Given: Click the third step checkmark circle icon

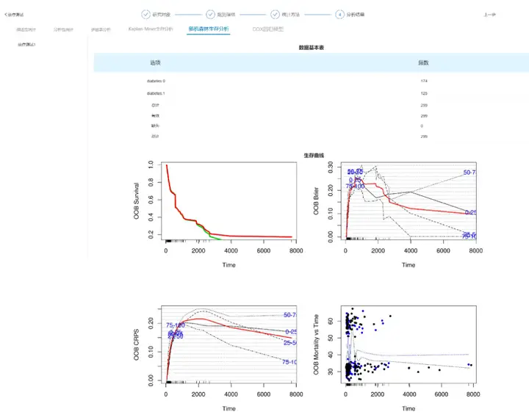Looking at the screenshot, I should (275, 15).
